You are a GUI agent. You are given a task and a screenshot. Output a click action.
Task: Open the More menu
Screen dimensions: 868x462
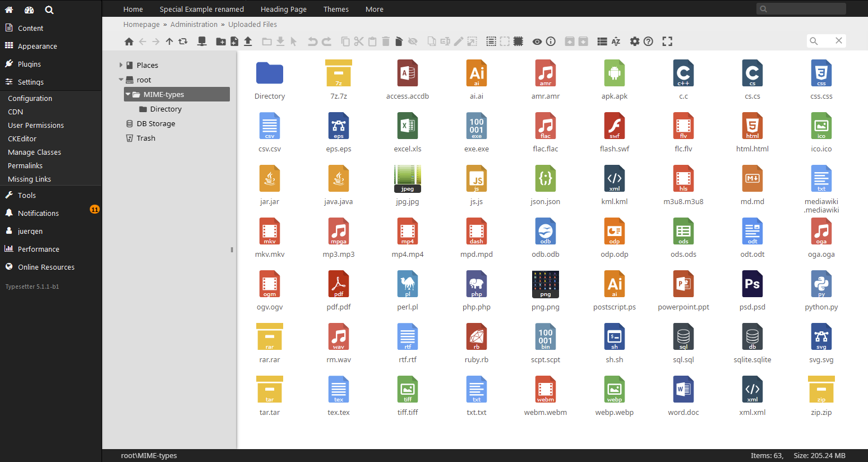click(x=373, y=9)
